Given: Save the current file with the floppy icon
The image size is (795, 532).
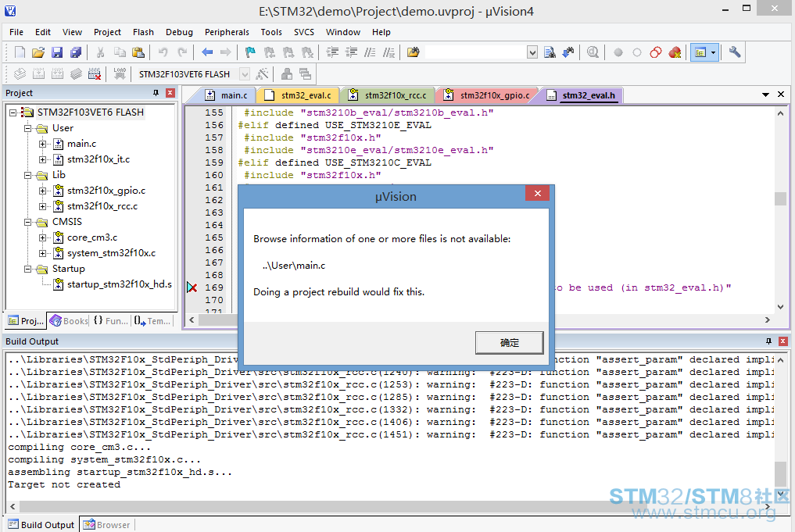Looking at the screenshot, I should (x=57, y=52).
